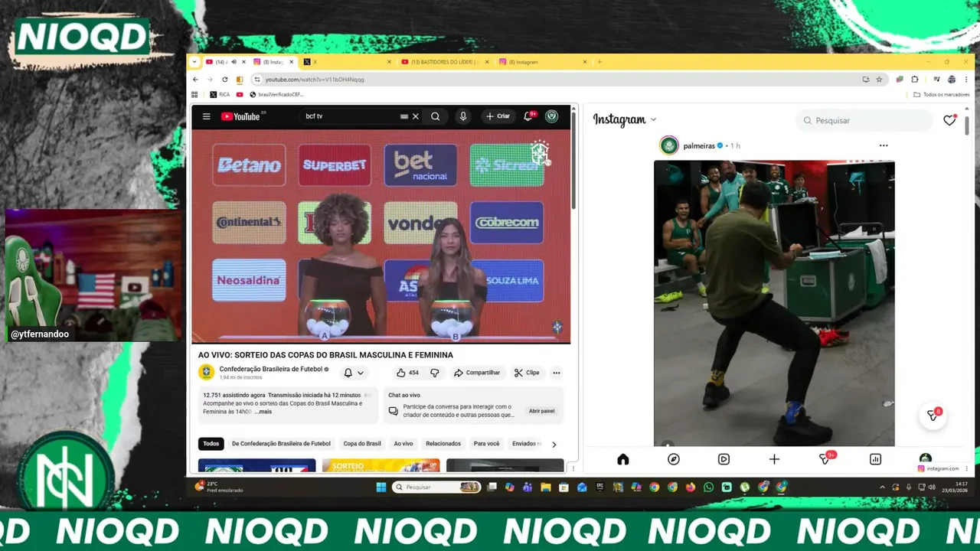Go to Instagram Home tab
This screenshot has height=551, width=980.
[x=622, y=459]
